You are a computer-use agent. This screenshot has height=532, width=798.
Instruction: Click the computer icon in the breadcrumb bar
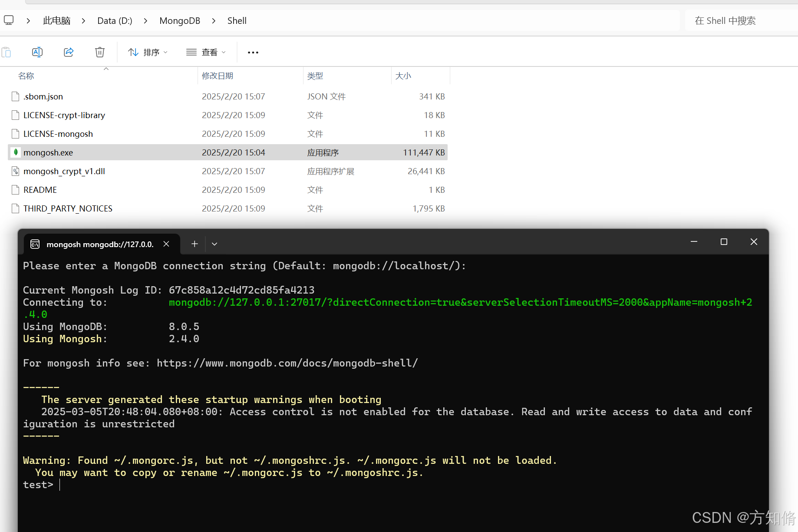(9, 20)
